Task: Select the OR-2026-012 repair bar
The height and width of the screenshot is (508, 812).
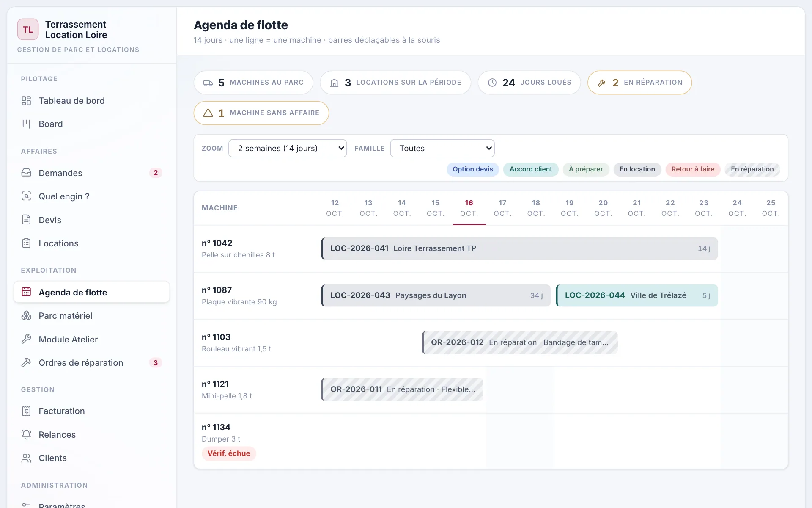Action: [520, 342]
